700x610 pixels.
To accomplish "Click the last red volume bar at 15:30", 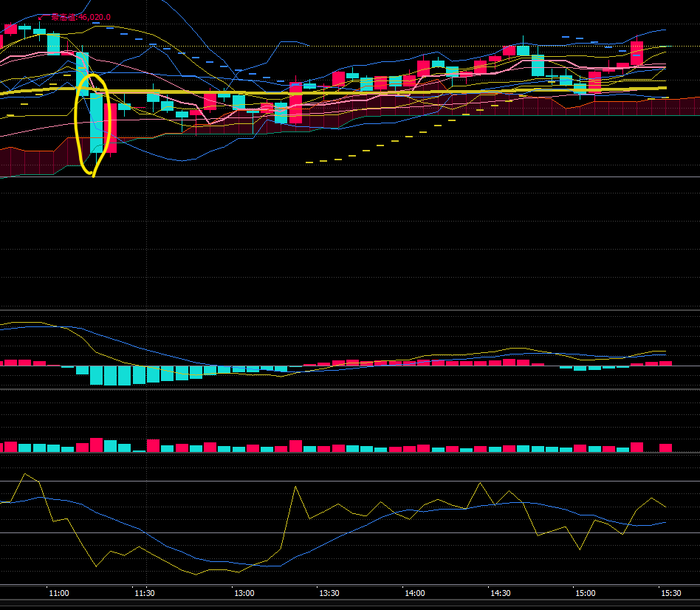I will point(665,448).
